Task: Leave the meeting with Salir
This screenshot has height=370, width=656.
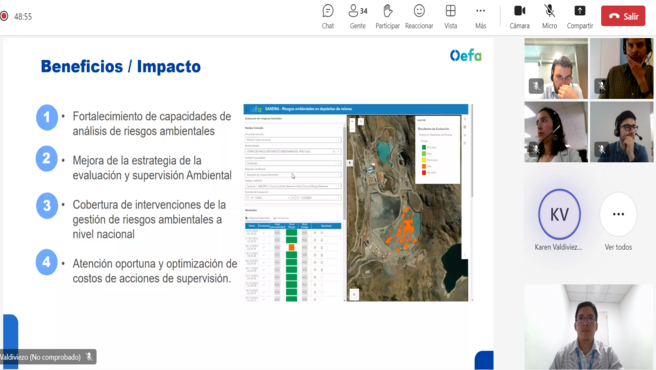Action: coord(623,16)
